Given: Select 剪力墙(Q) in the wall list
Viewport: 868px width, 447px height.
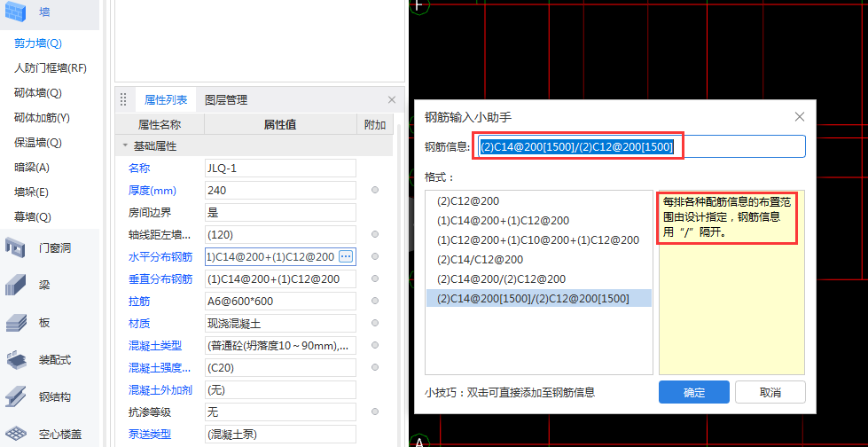Looking at the screenshot, I should (x=38, y=43).
